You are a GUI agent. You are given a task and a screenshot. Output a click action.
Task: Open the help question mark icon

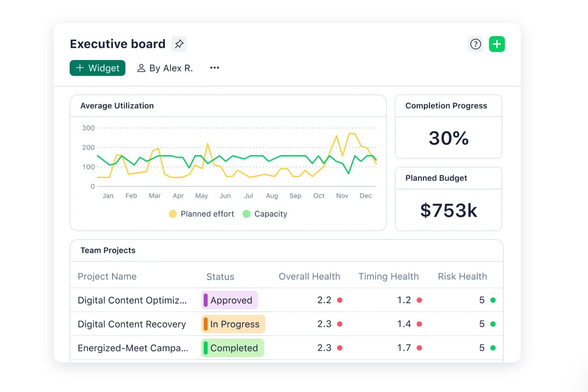[x=476, y=44]
